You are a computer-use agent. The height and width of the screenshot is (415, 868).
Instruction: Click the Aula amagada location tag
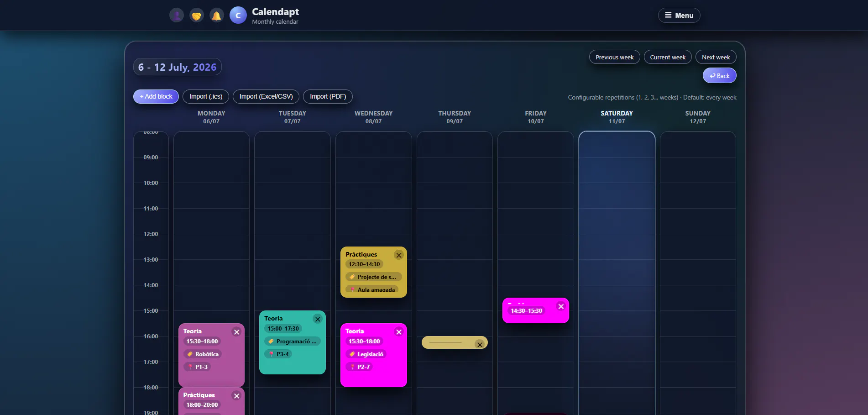372,289
